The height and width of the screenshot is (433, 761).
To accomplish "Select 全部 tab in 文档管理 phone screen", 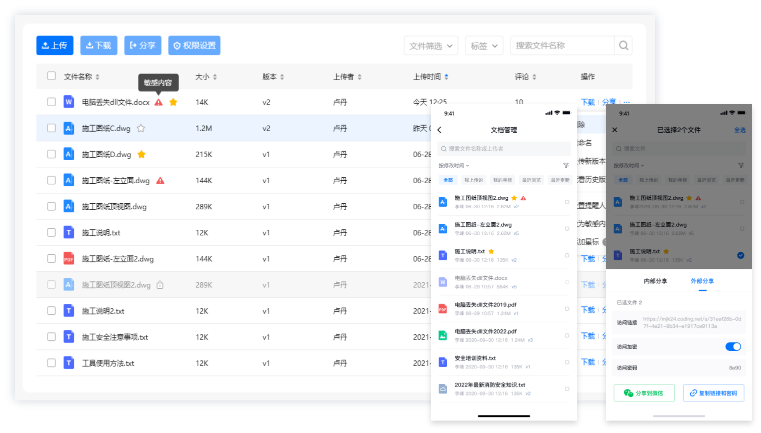I will [448, 180].
